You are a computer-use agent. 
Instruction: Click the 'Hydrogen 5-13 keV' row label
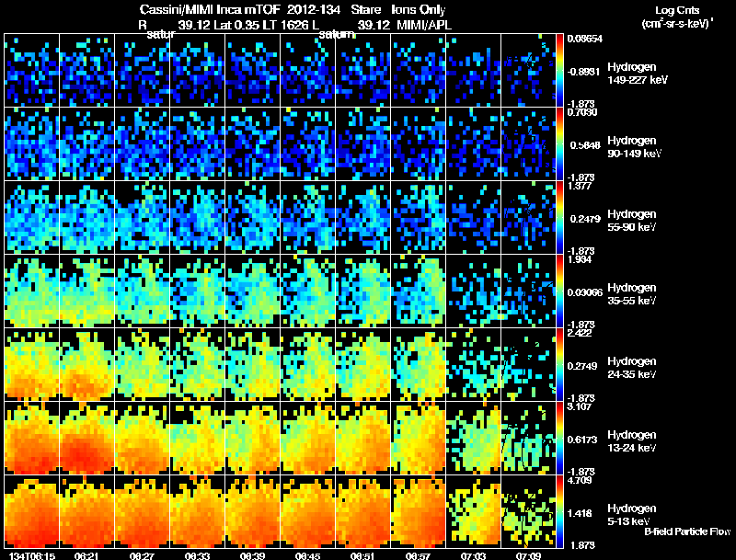[x=632, y=515]
